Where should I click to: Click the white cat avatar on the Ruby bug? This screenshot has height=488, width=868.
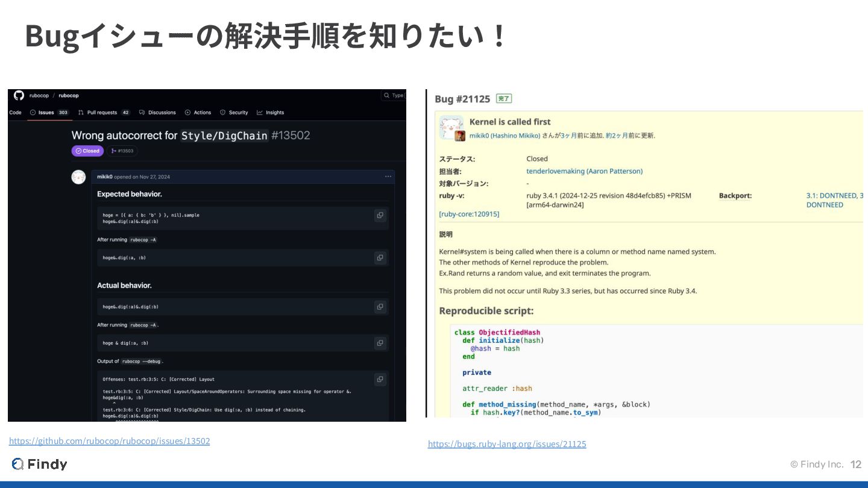click(x=451, y=127)
